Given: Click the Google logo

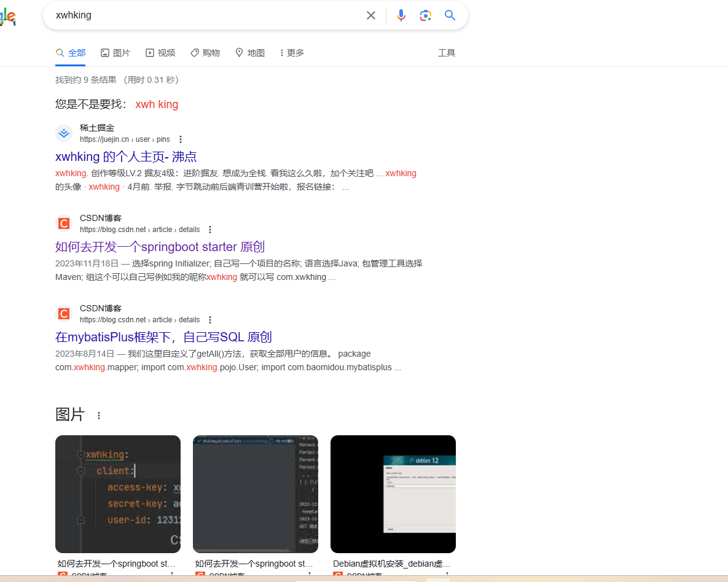Looking at the screenshot, I should (x=8, y=16).
